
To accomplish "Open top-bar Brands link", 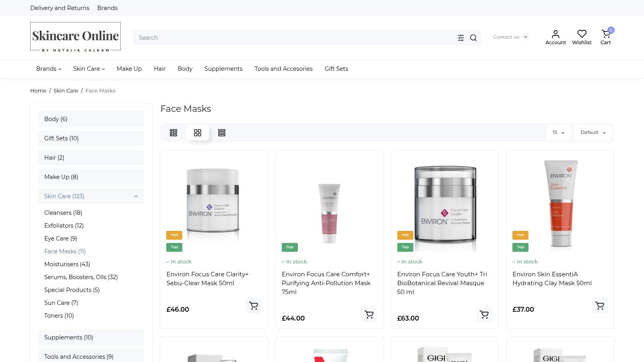I will tap(107, 8).
